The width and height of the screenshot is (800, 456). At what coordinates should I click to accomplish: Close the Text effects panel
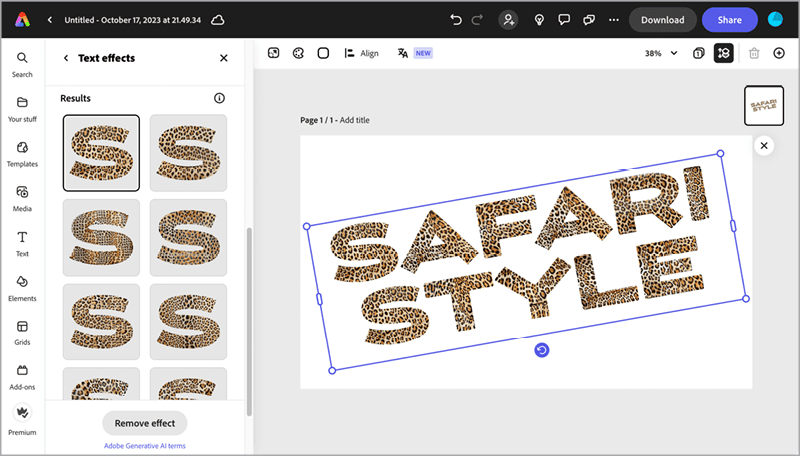point(223,58)
